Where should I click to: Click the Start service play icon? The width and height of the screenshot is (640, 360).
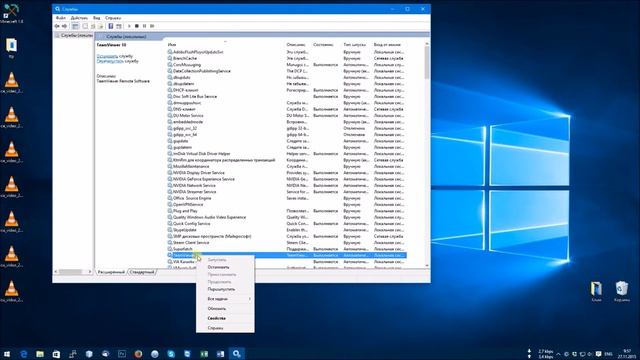pyautogui.click(x=129, y=26)
